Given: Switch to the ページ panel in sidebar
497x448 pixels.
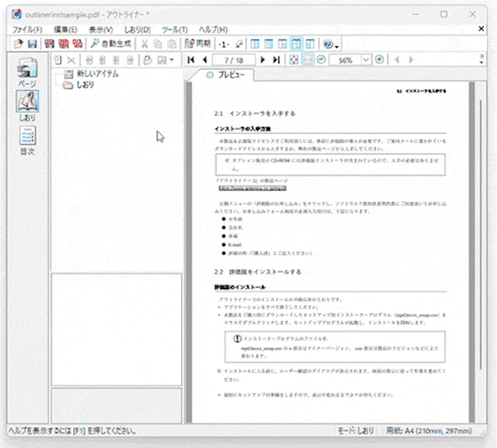Looking at the screenshot, I should (x=27, y=73).
